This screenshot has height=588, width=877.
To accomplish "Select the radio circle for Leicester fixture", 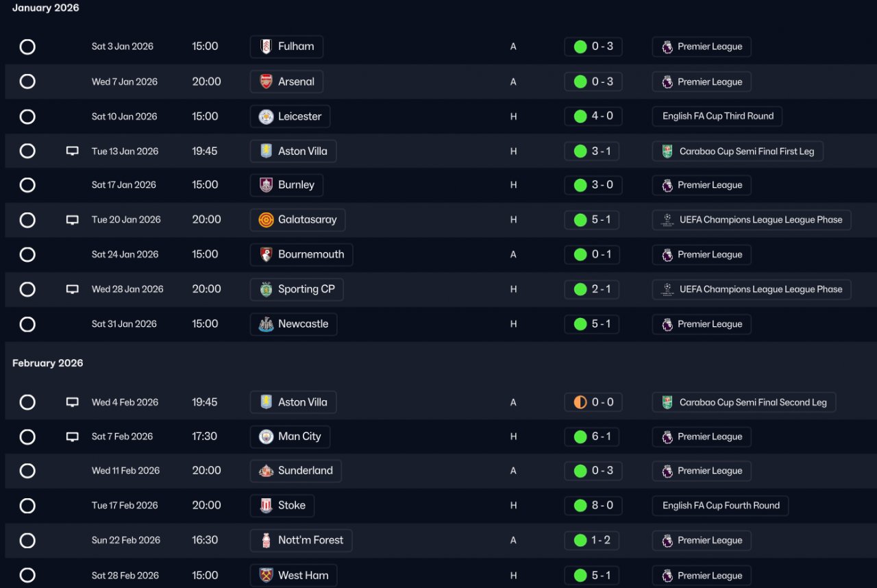I will pyautogui.click(x=27, y=117).
